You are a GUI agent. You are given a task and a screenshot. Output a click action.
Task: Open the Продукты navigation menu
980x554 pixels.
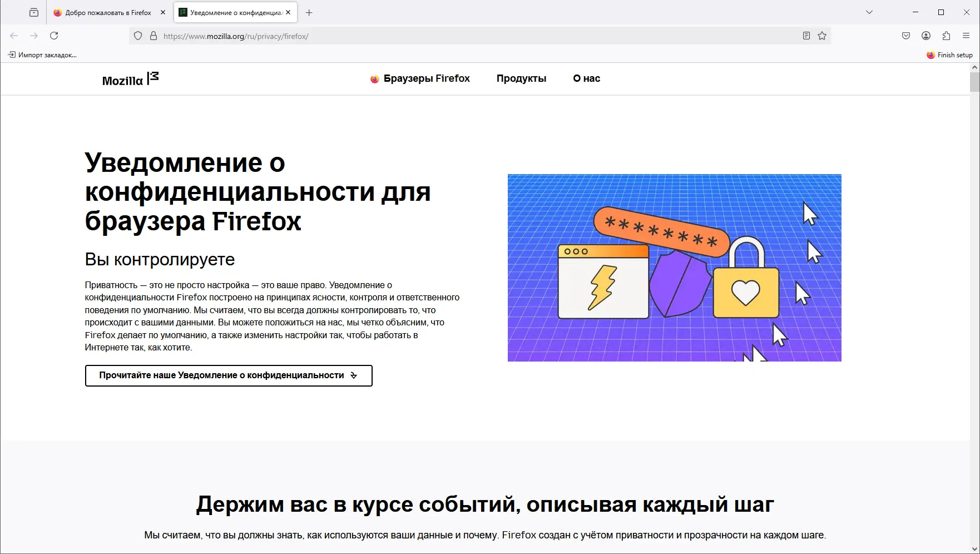(x=521, y=78)
